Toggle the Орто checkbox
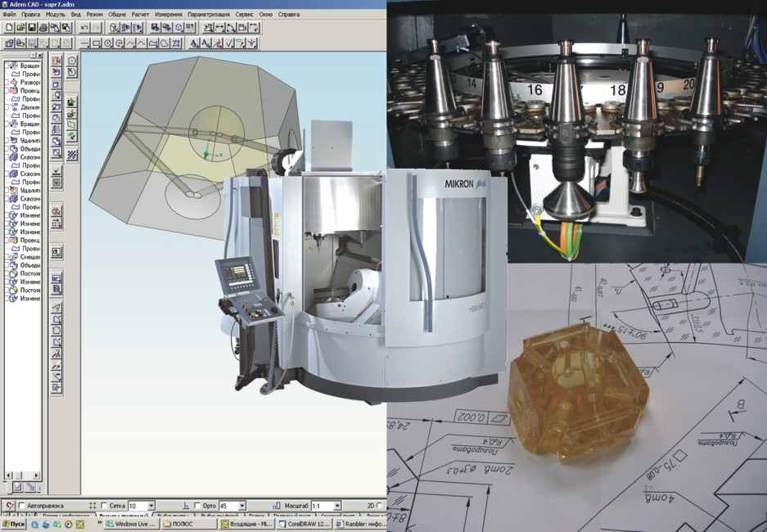 click(x=197, y=506)
